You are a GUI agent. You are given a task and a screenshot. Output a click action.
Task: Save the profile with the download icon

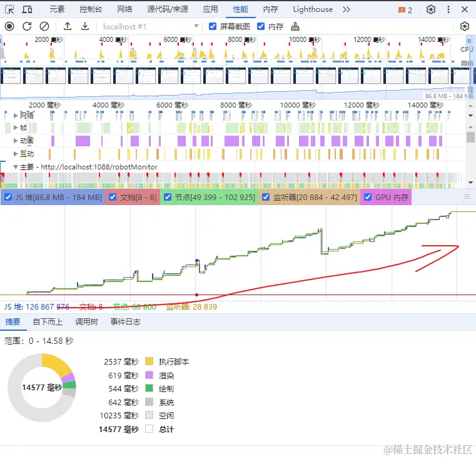(85, 27)
